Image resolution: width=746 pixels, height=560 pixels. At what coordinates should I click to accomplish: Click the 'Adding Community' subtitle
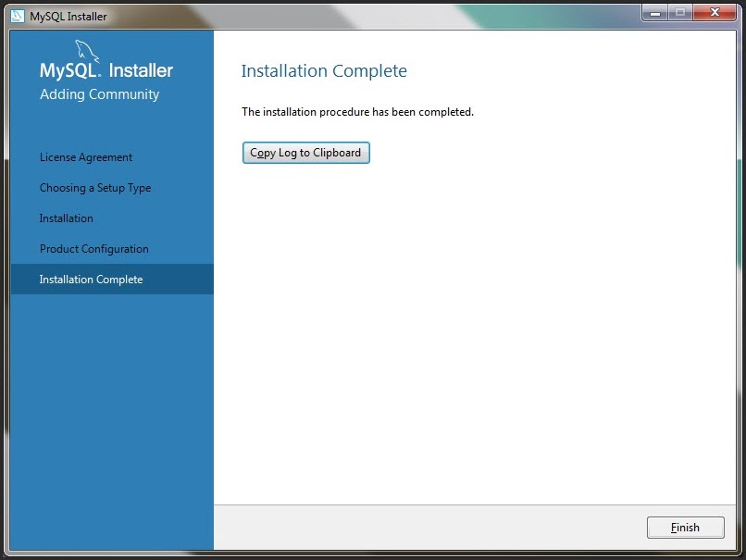point(99,94)
